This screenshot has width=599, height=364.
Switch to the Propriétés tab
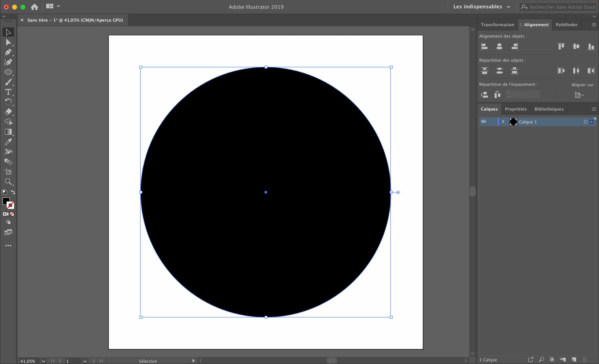pyautogui.click(x=516, y=109)
